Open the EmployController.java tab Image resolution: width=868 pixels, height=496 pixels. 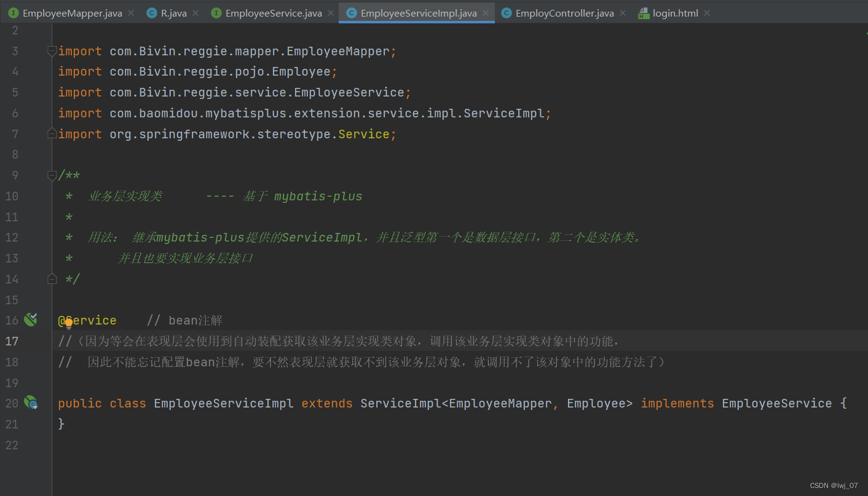(564, 13)
